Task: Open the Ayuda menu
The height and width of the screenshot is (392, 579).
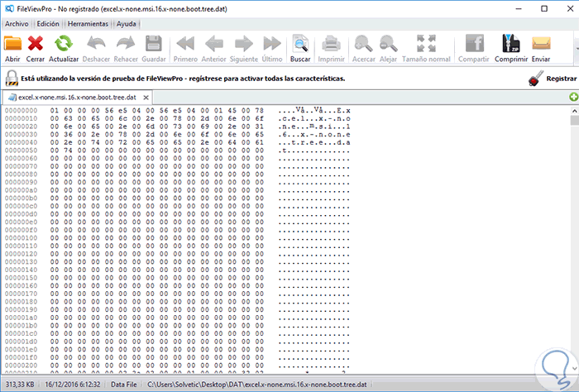Action: point(127,24)
